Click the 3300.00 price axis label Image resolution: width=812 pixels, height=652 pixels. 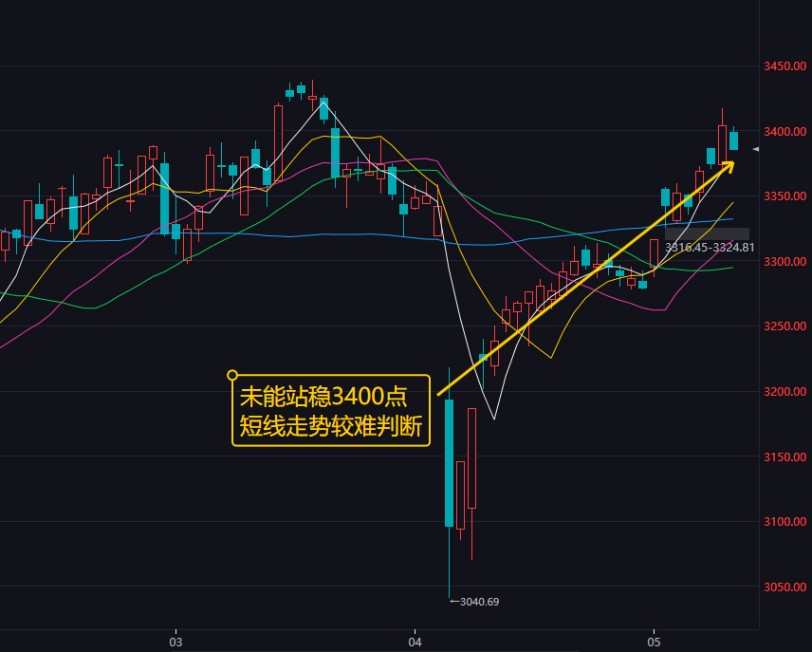click(785, 262)
